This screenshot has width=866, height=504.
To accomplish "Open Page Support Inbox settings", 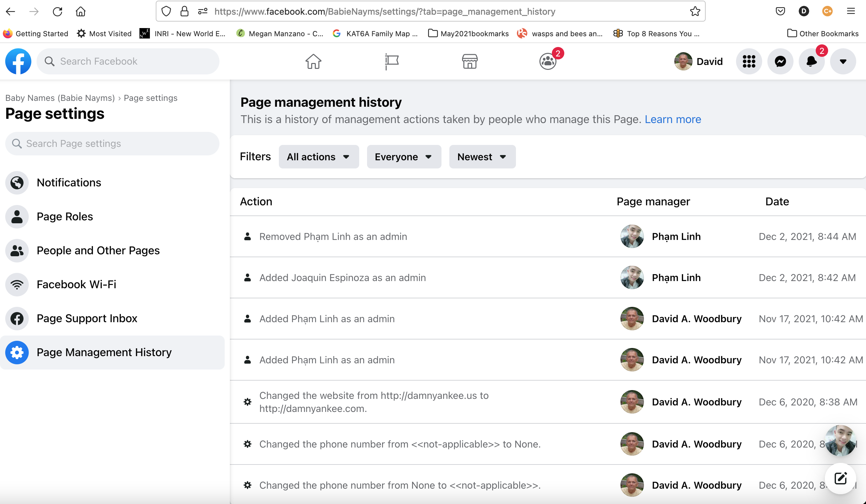I will pyautogui.click(x=87, y=318).
